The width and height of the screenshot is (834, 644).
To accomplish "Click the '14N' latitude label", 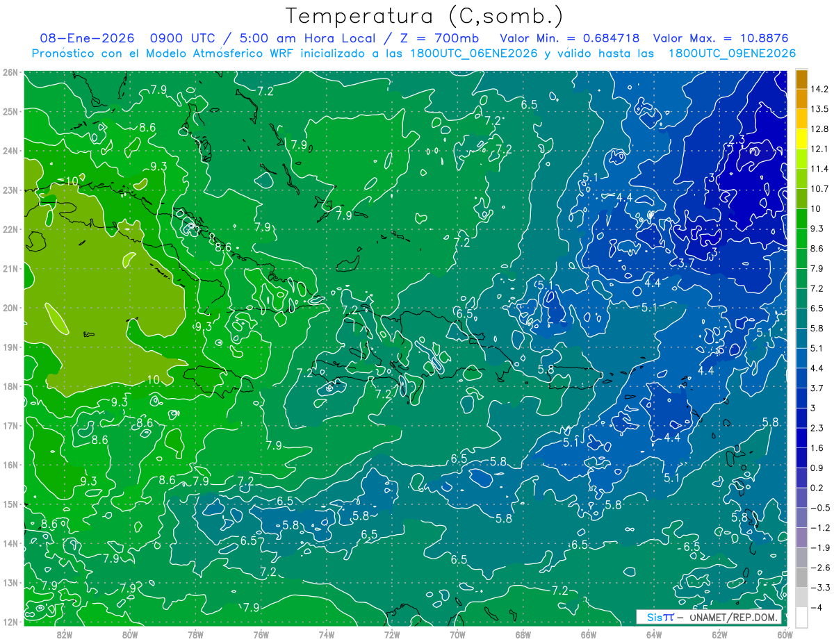I will pyautogui.click(x=10, y=543).
